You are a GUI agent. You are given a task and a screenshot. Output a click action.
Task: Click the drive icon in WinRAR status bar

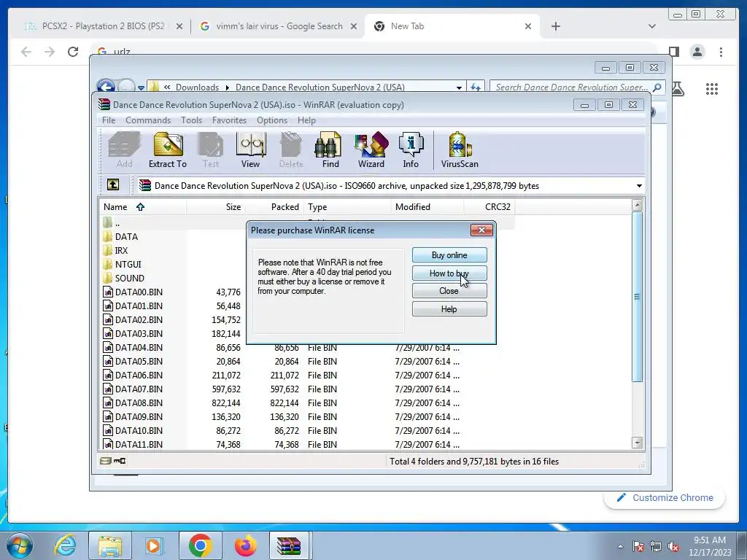click(x=105, y=461)
